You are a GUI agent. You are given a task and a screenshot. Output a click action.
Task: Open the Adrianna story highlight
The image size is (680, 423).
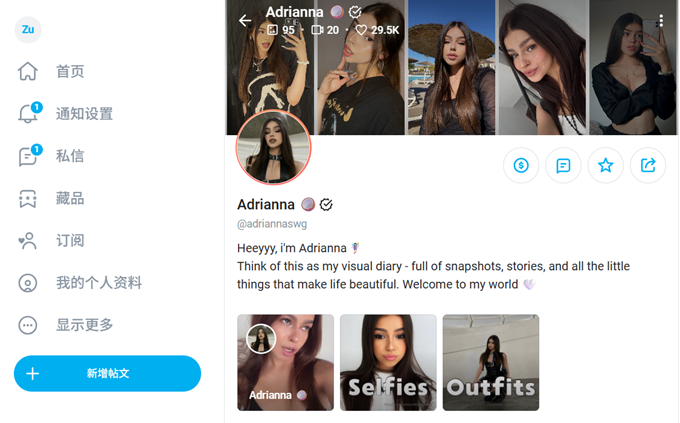coord(285,362)
